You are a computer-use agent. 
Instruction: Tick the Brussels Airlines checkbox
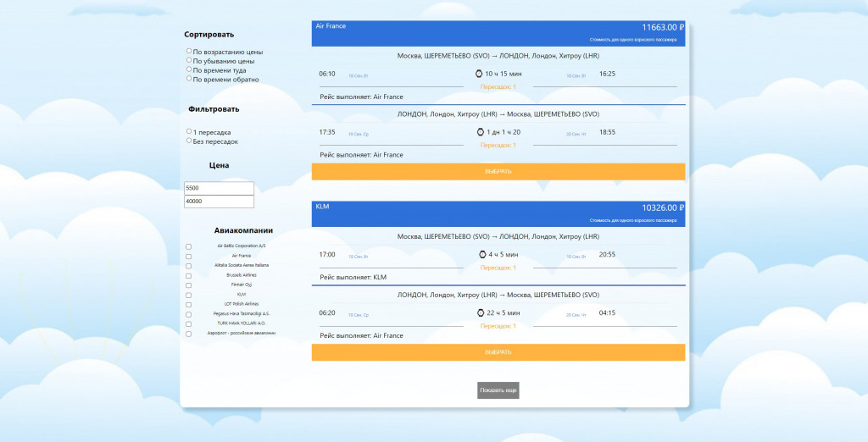[189, 276]
